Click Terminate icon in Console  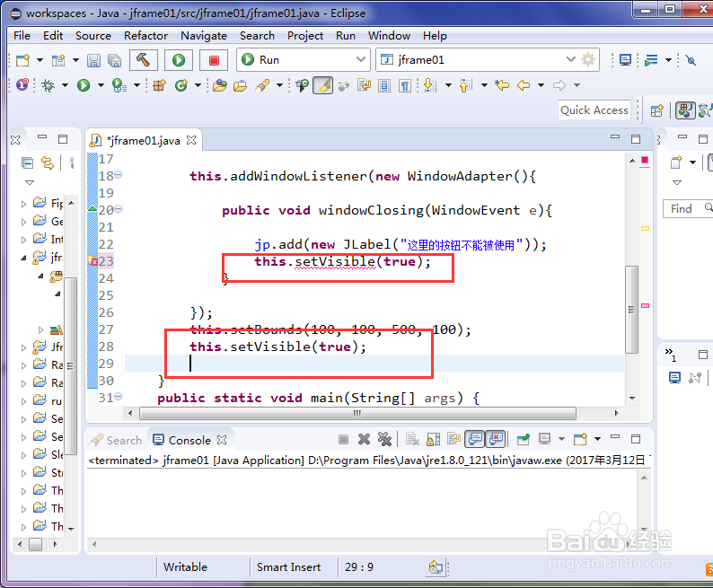(343, 439)
